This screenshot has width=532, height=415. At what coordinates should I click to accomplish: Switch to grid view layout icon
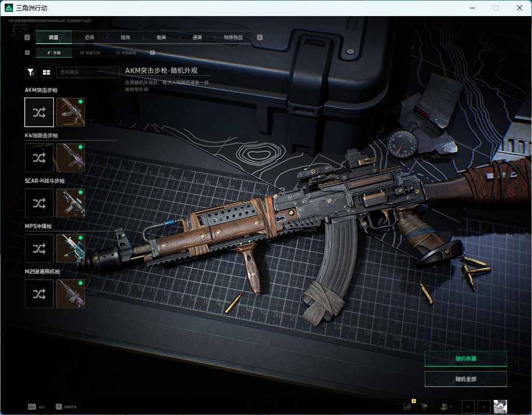coord(46,72)
